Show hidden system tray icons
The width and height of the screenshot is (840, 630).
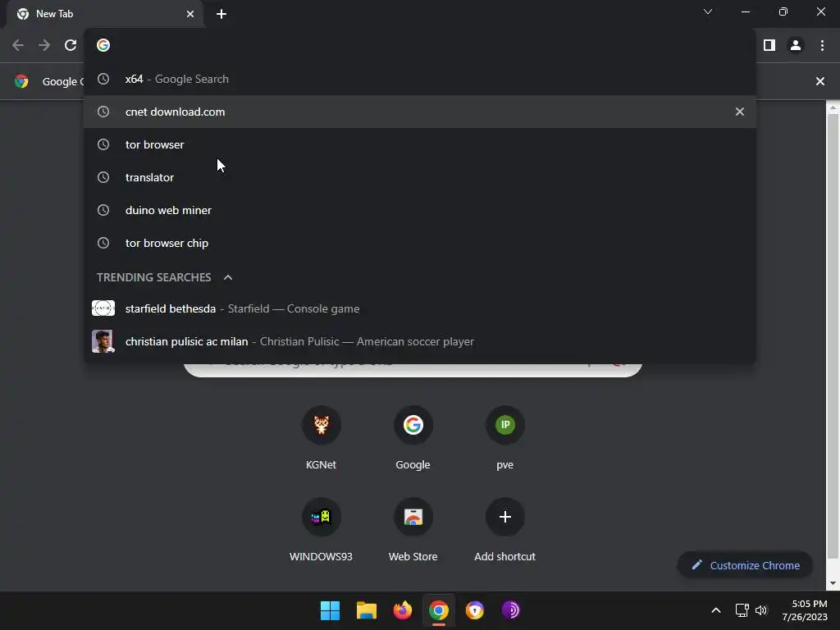click(715, 610)
